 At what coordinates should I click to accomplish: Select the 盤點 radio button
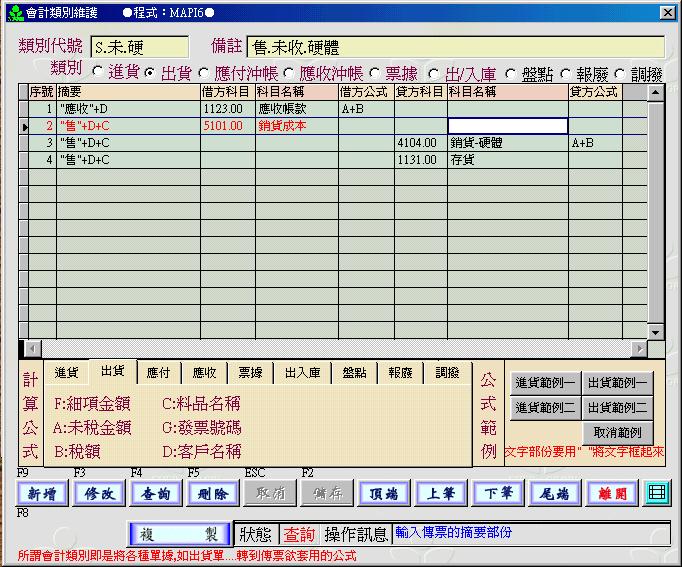pos(510,73)
